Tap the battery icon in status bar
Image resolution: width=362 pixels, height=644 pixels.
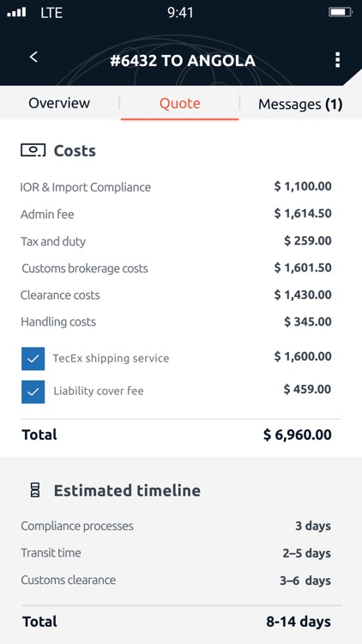(341, 12)
